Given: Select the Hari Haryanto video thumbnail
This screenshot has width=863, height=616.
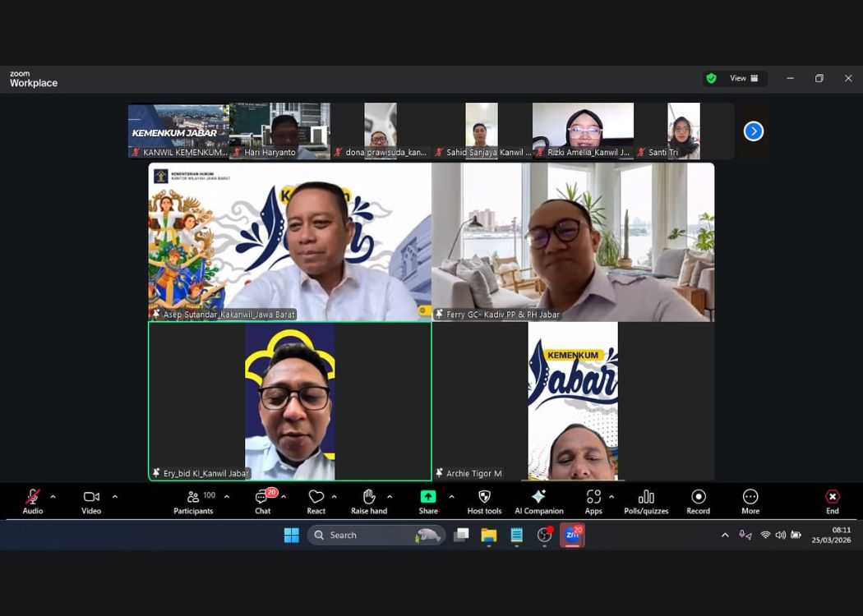Looking at the screenshot, I should pos(279,130).
